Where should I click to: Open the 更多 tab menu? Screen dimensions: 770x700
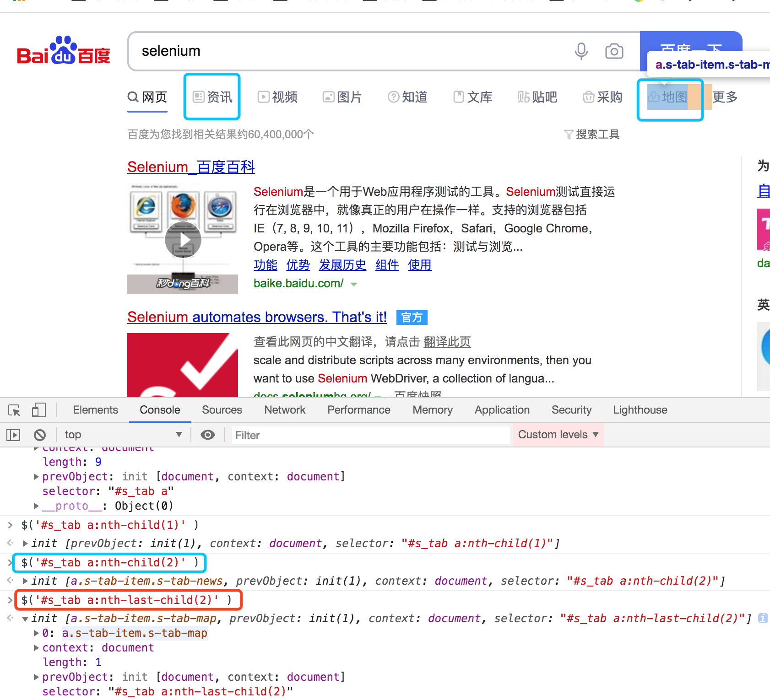tap(725, 97)
